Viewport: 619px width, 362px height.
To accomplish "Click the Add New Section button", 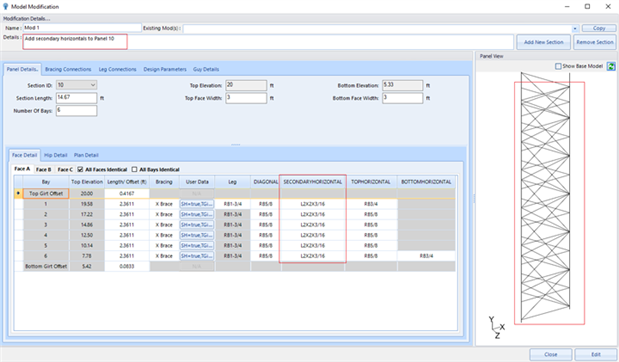I will (x=543, y=42).
